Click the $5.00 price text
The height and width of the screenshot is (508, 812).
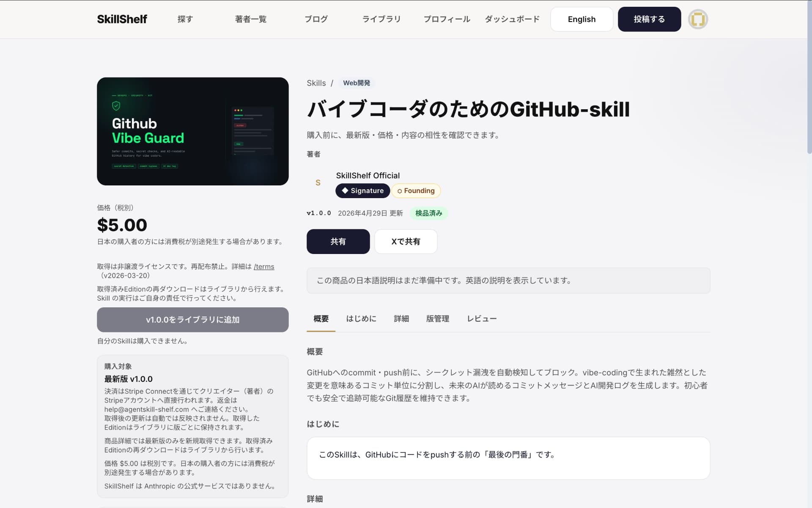coord(122,225)
